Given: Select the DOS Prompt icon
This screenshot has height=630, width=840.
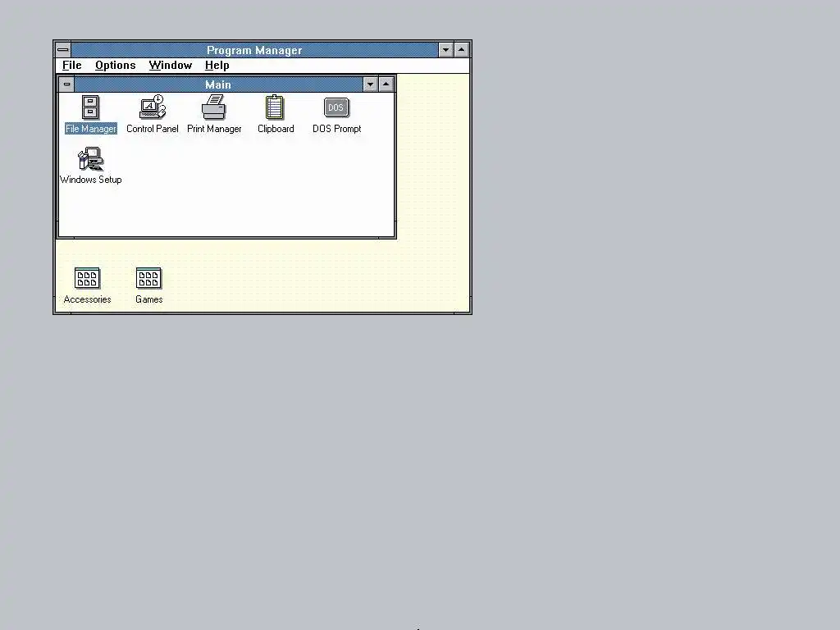Looking at the screenshot, I should (336, 107).
